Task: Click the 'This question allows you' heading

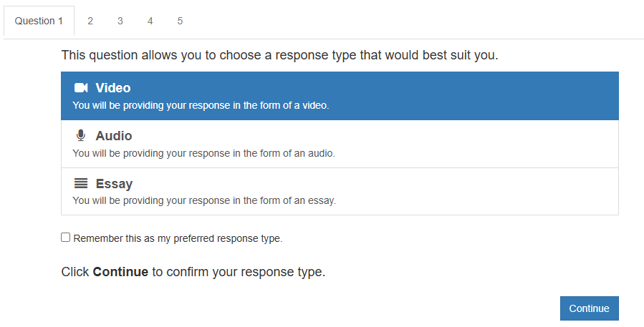Action: point(279,54)
